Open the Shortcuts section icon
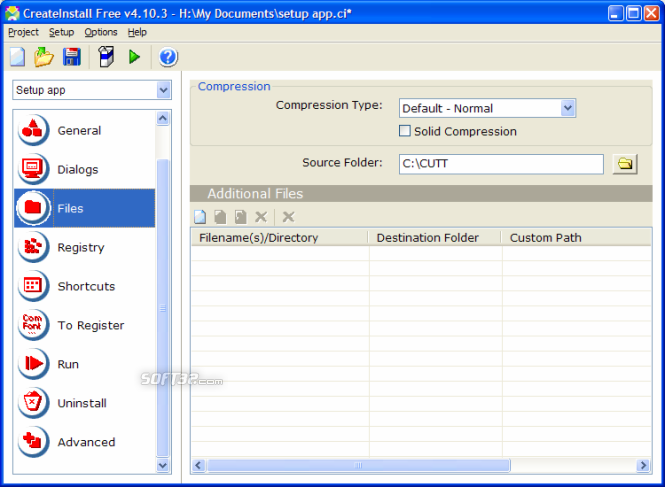 click(x=33, y=286)
